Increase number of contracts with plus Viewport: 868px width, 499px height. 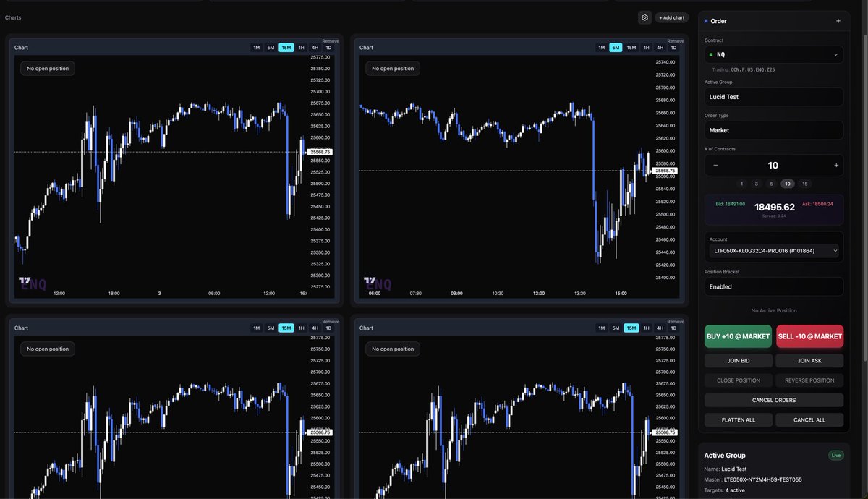click(x=836, y=165)
